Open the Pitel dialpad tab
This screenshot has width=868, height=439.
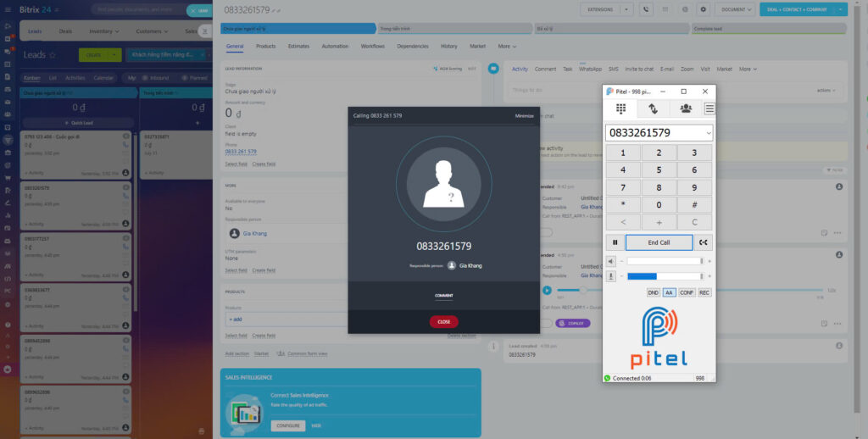pos(620,108)
